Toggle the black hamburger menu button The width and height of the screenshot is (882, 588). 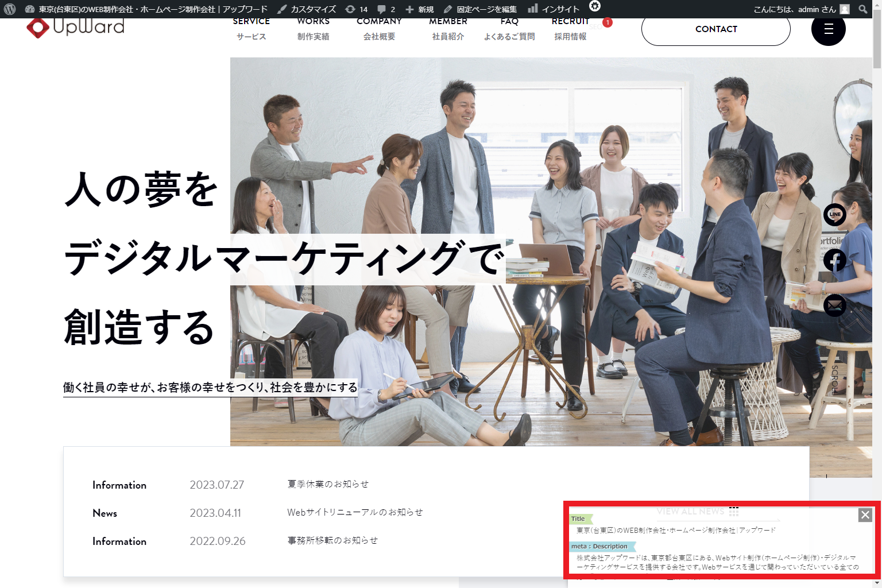tap(828, 29)
